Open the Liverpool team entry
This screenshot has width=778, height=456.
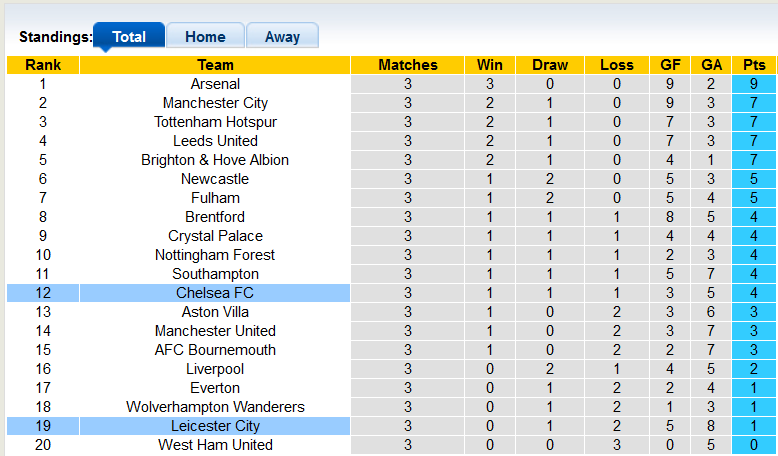pos(215,369)
